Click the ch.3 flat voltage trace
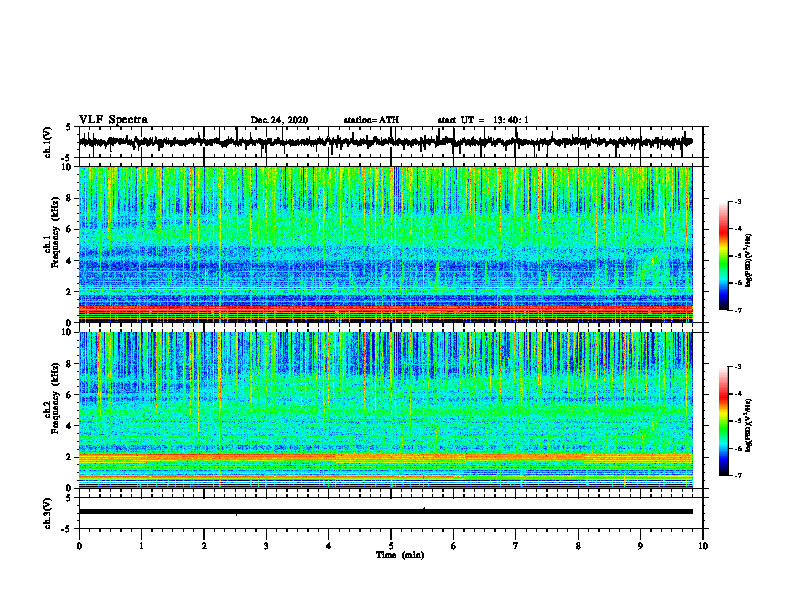 [385, 512]
